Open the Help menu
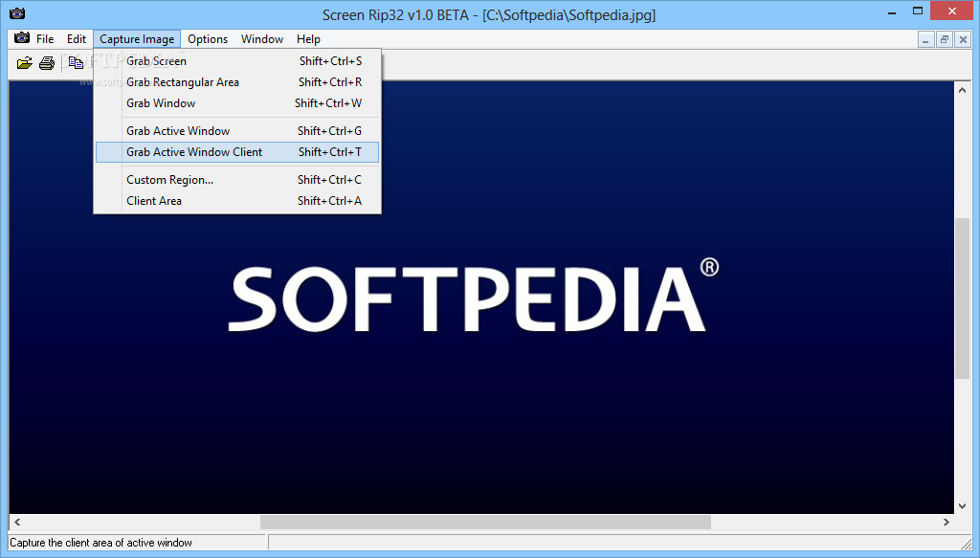 [x=308, y=38]
